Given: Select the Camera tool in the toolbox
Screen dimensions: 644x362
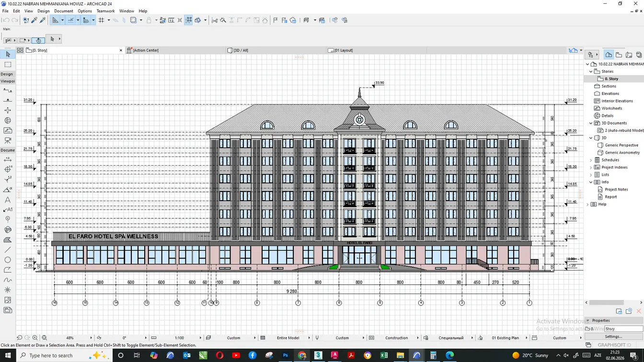Looking at the screenshot, I should click(8, 140).
